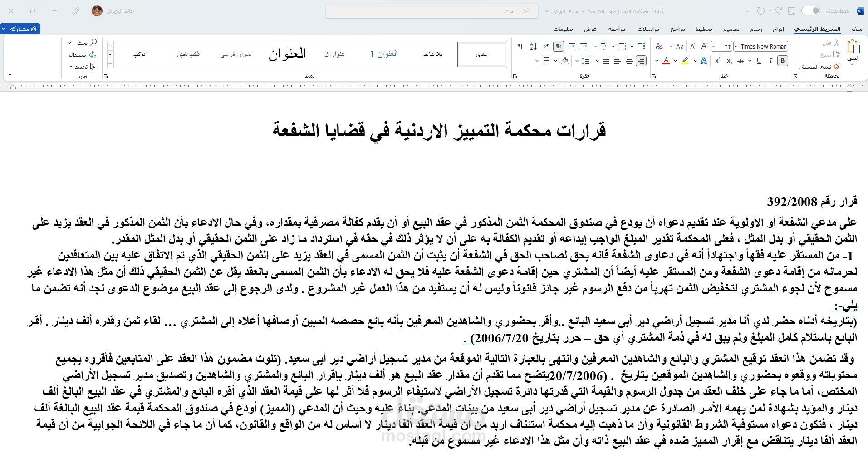Open the File (ملف) tab
The image size is (868, 454).
coord(857,29)
